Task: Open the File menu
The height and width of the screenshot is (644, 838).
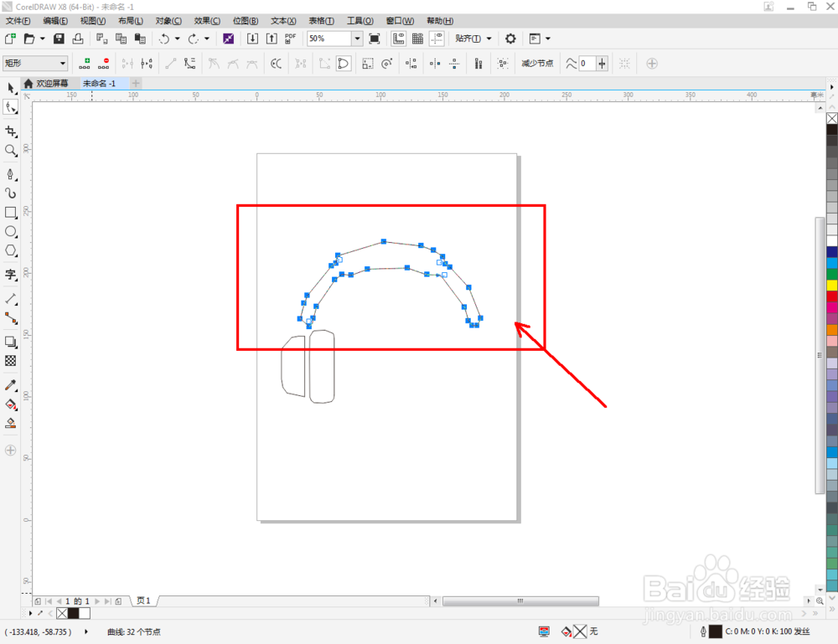Action: point(18,21)
